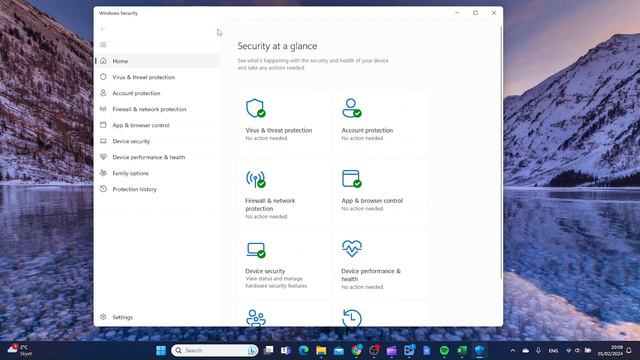Open the notifications bell icon
This screenshot has height=360, width=640.
(x=629, y=350)
